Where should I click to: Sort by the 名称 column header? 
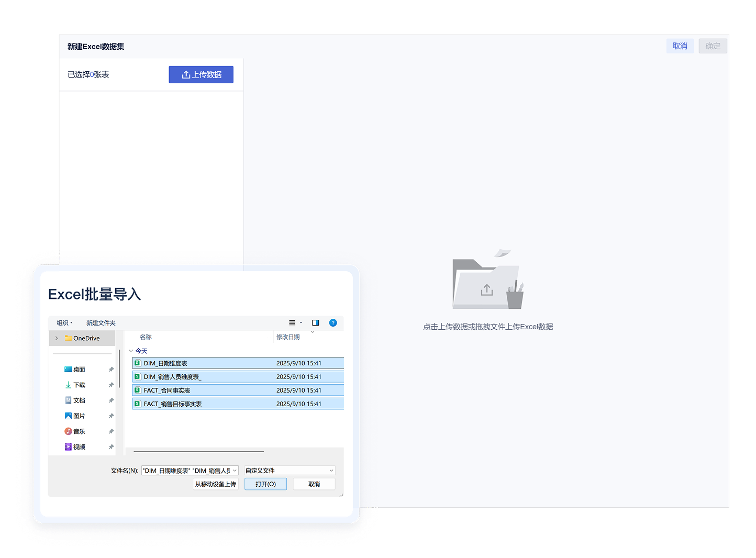[146, 337]
